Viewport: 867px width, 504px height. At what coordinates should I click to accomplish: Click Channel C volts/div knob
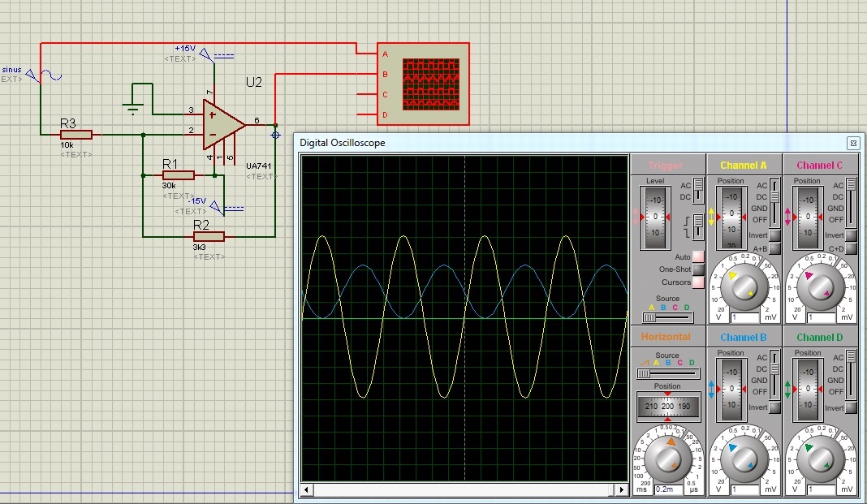pos(821,287)
